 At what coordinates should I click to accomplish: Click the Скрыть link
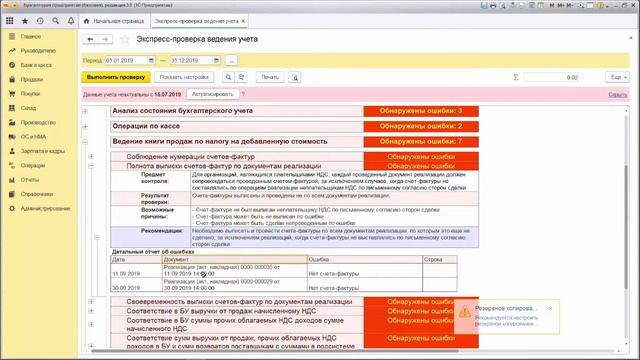(618, 95)
